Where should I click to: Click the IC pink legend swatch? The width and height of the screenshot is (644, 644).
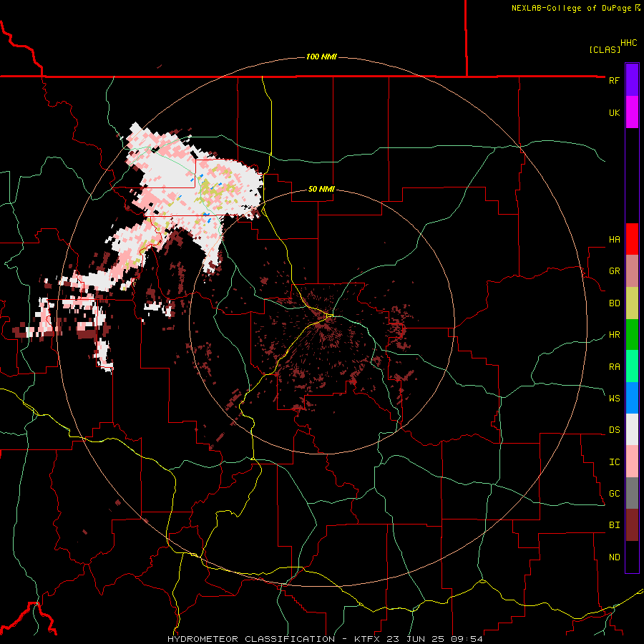coord(632,462)
